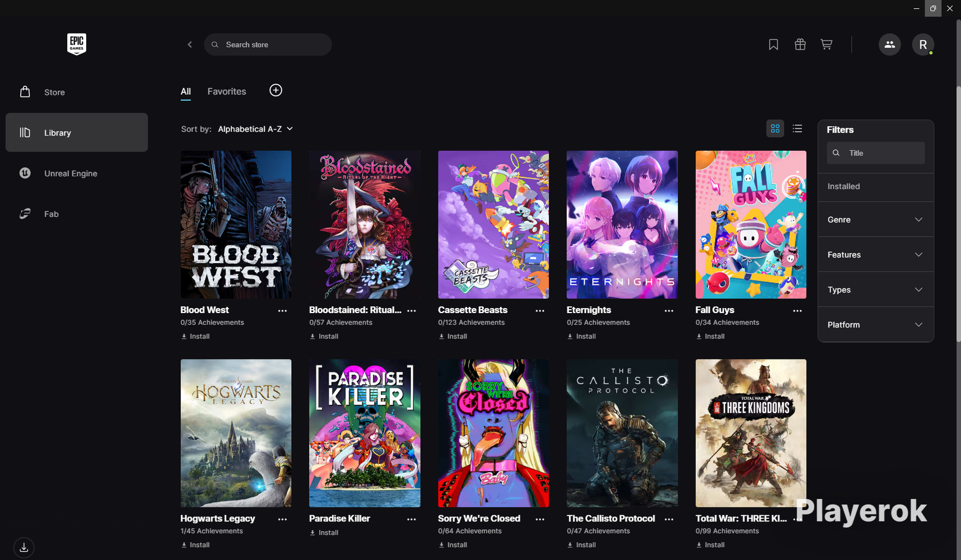961x560 pixels.
Task: Open the Hogwarts Legacy cover art
Action: pos(236,433)
